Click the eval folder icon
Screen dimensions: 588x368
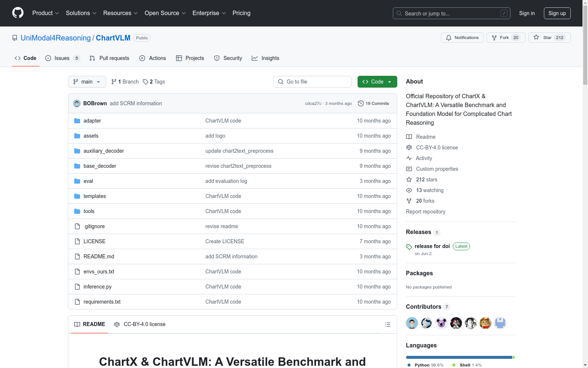[x=77, y=181]
